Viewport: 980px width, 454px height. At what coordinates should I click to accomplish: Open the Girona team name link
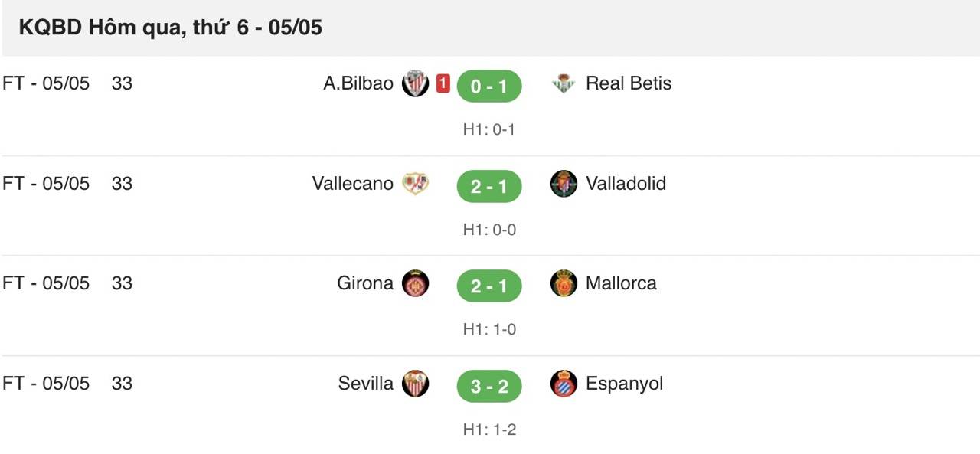point(365,283)
